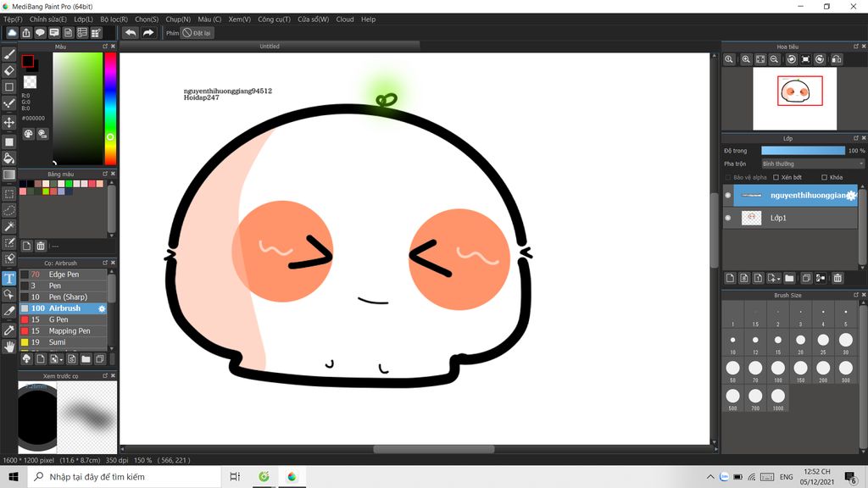Hide the nguyenthihuonggiang text layer

[728, 196]
